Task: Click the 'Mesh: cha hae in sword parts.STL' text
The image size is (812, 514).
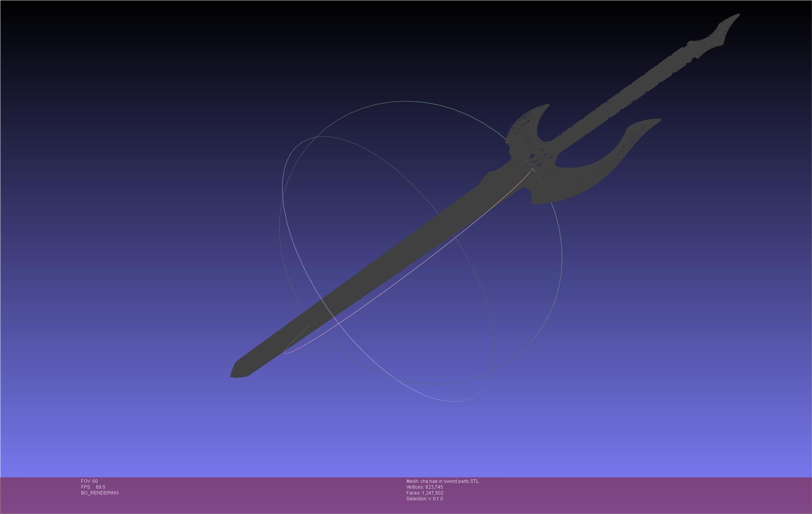Action: (x=443, y=481)
